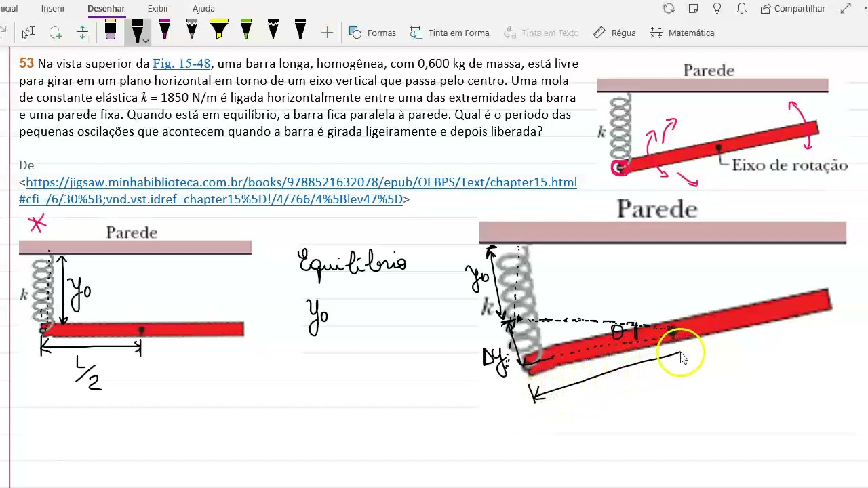Open the Inserir tab
Viewport: 868px width, 488px height.
click(x=53, y=9)
